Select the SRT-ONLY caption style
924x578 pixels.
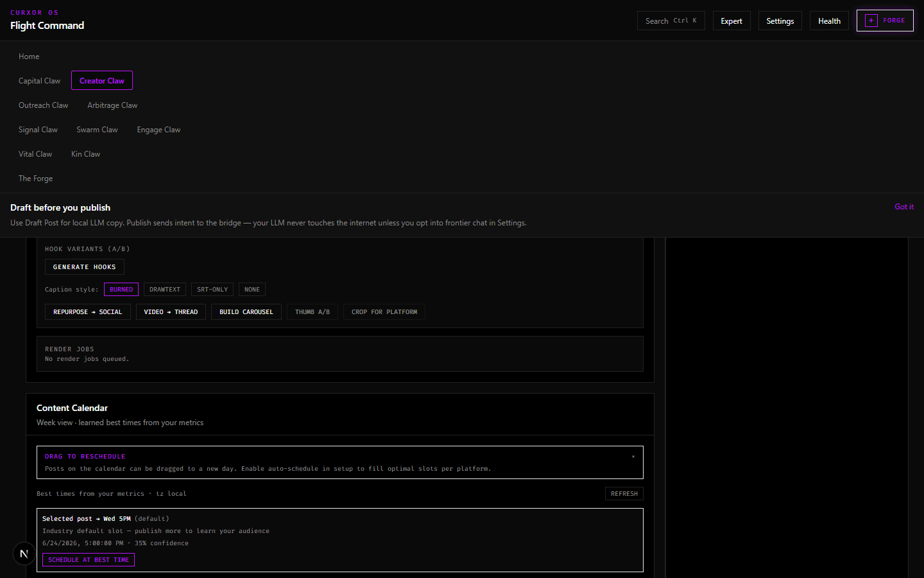[212, 290]
